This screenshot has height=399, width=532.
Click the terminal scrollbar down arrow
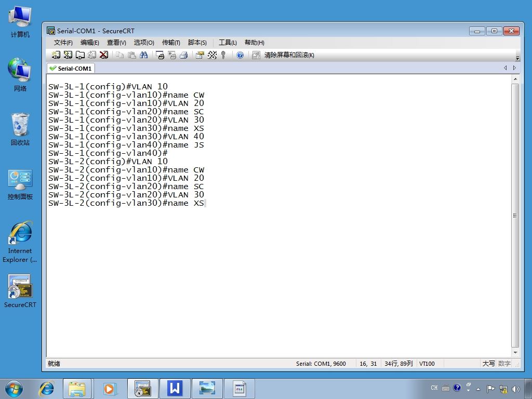point(515,353)
